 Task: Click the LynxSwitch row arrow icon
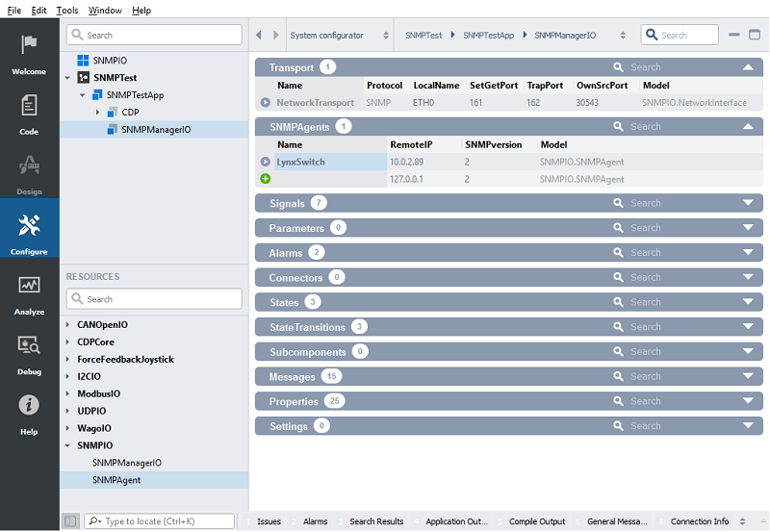pyautogui.click(x=266, y=162)
